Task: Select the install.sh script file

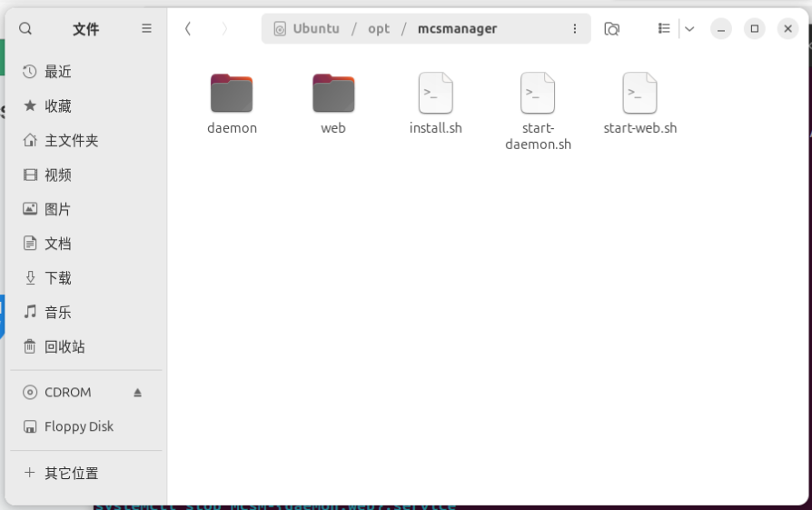Action: point(435,104)
